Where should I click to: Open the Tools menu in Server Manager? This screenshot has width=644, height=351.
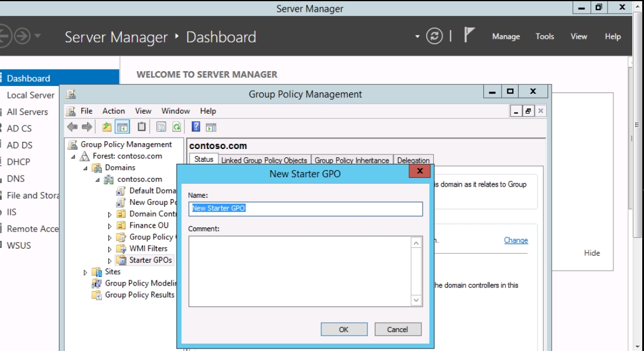[x=545, y=37]
